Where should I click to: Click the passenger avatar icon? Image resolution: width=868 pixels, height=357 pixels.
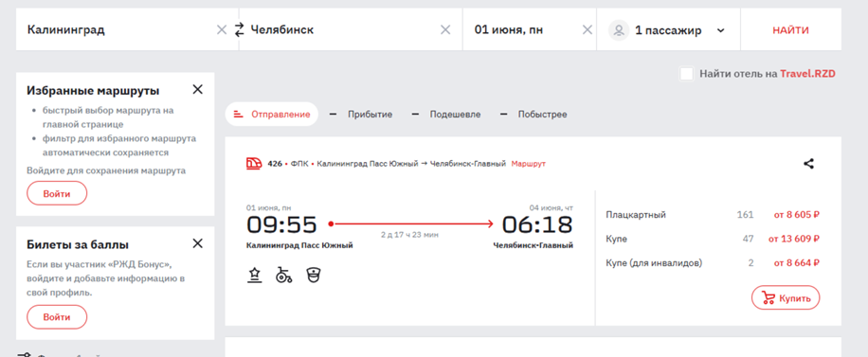tap(619, 30)
